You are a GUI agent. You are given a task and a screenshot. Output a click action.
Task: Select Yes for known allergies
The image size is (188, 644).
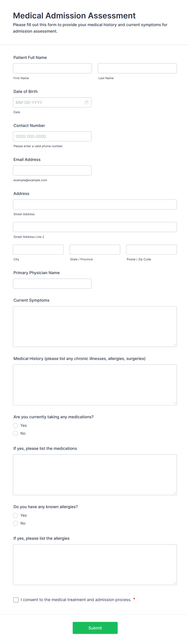(x=15, y=515)
